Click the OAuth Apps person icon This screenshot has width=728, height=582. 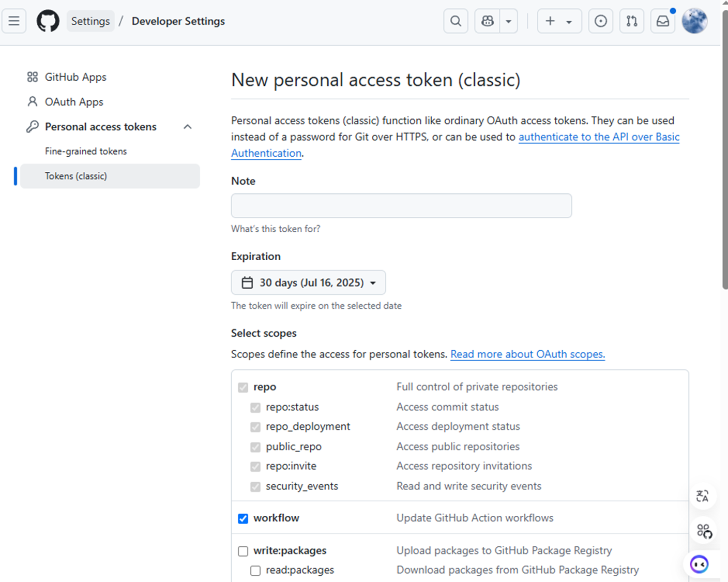(x=33, y=101)
